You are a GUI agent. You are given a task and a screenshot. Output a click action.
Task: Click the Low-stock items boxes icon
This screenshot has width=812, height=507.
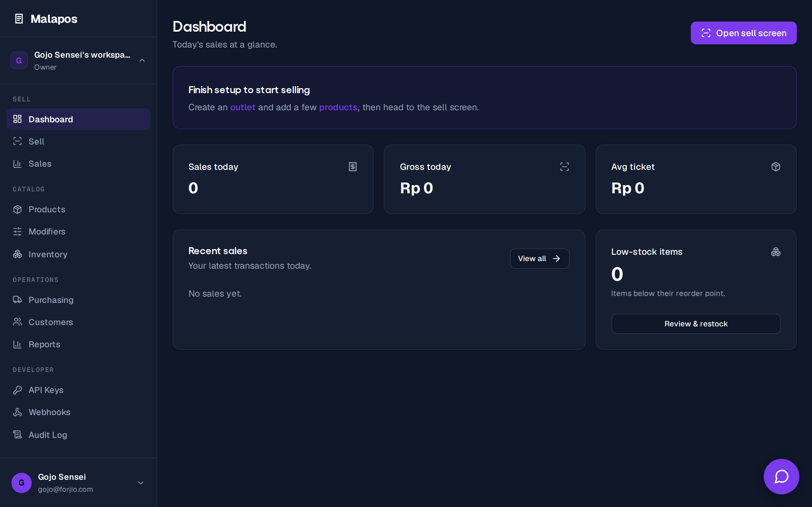776,252
